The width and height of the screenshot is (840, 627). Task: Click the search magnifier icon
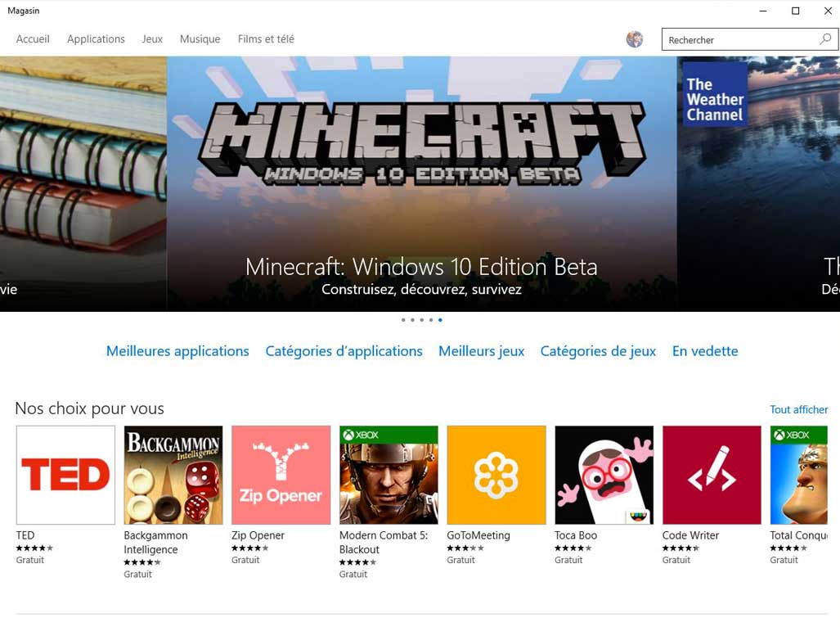825,39
